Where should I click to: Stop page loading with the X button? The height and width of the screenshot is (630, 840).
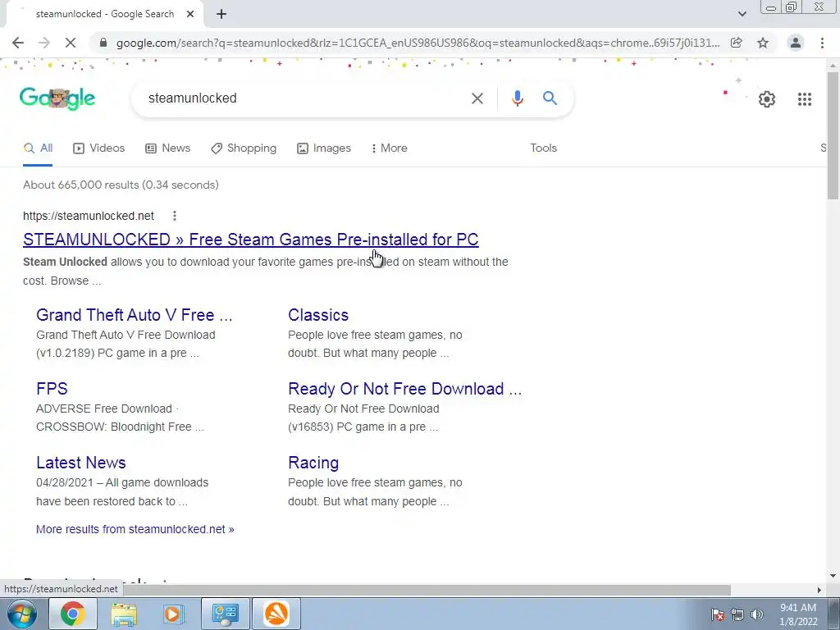point(71,43)
